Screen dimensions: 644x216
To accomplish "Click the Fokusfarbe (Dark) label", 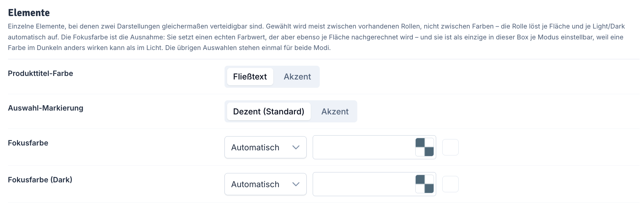I will [x=40, y=180].
